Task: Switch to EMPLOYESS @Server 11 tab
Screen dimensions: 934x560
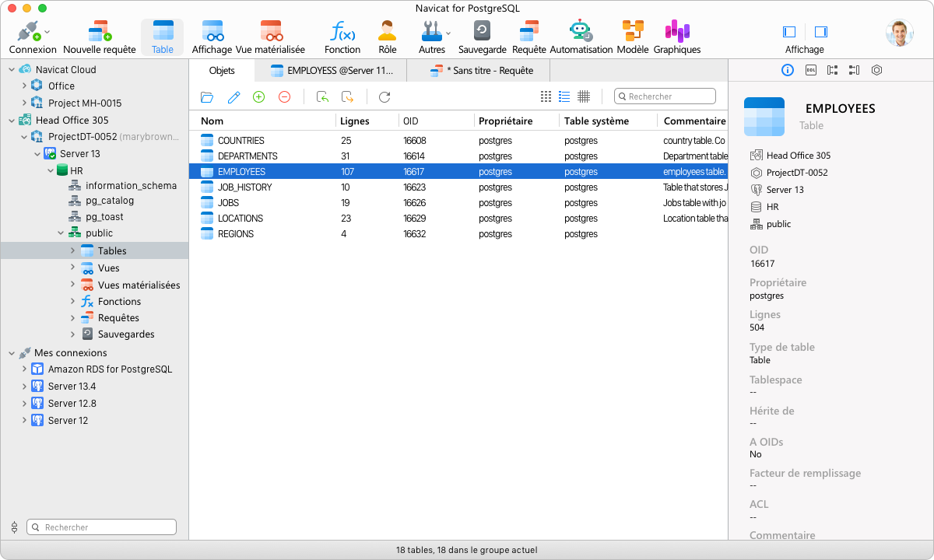Action: pos(332,70)
